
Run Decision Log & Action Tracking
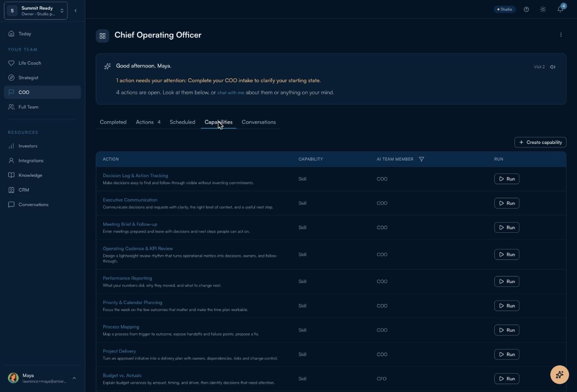507,179
